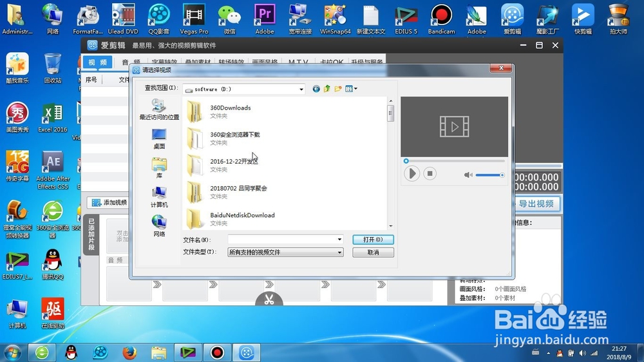Image resolution: width=644 pixels, height=362 pixels.
Task: Create new folder icon in dialog toolbar
Action: coord(338,89)
